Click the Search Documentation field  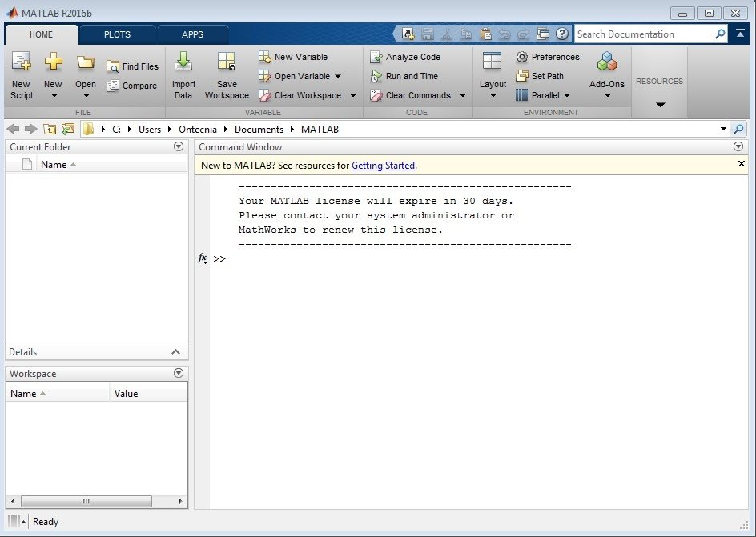coord(644,34)
